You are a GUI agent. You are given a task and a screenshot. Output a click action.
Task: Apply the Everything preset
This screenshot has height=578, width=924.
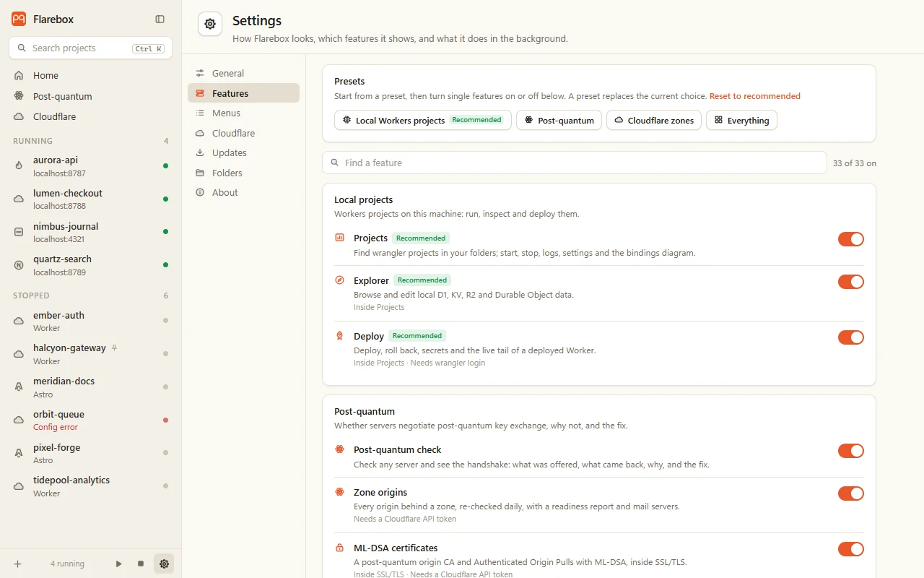pos(741,120)
